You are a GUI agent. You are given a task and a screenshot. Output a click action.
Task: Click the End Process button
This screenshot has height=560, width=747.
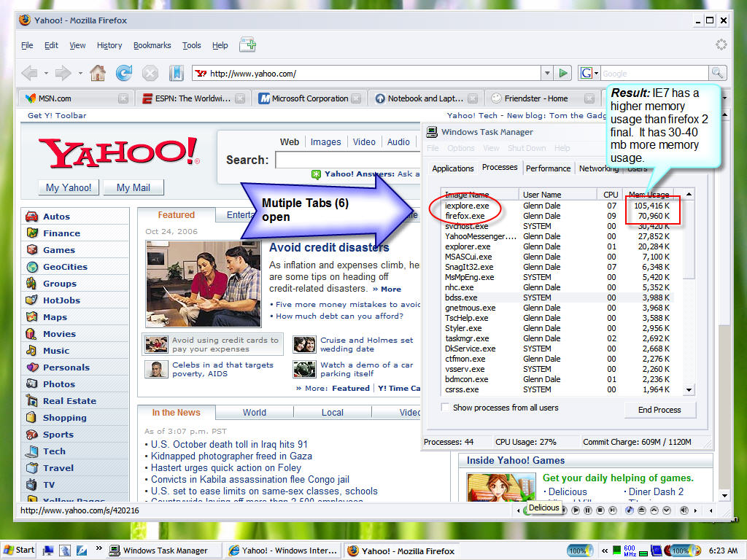659,410
